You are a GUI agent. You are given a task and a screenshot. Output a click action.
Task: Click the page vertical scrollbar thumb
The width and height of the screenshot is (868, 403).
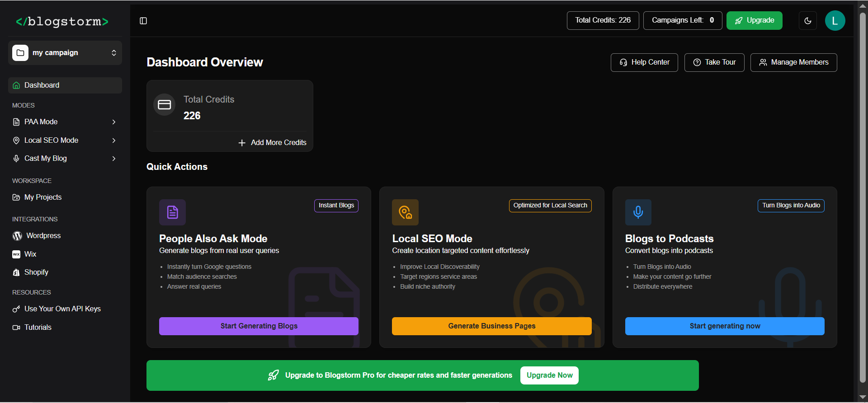pos(863,197)
